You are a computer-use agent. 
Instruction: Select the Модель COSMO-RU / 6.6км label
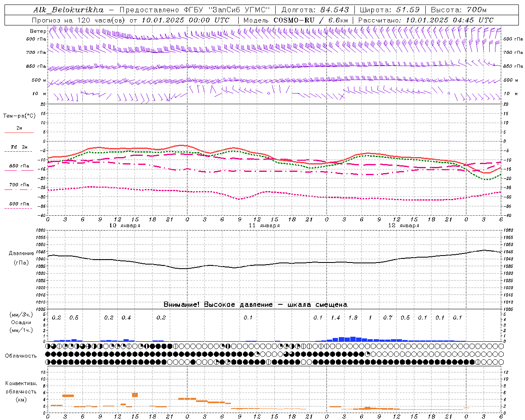pos(296,20)
